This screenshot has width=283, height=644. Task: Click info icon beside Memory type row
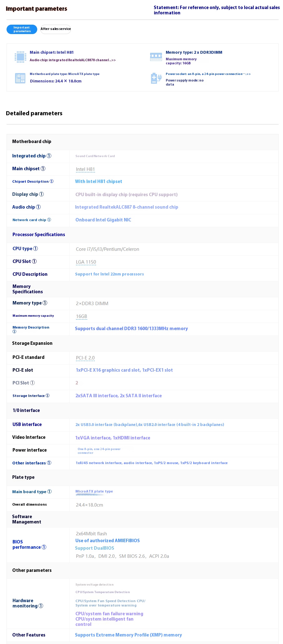click(45, 303)
